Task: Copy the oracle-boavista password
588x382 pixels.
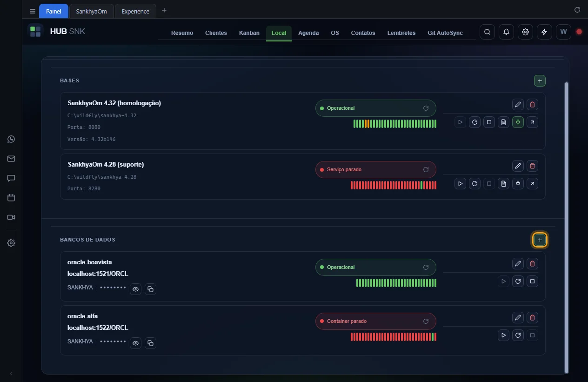Action: click(150, 289)
